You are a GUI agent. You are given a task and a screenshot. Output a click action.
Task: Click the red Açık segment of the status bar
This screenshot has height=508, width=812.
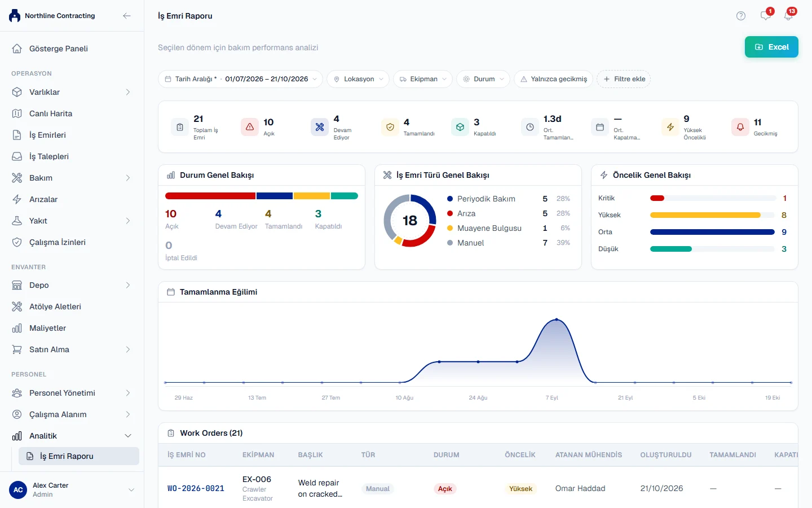(x=210, y=196)
